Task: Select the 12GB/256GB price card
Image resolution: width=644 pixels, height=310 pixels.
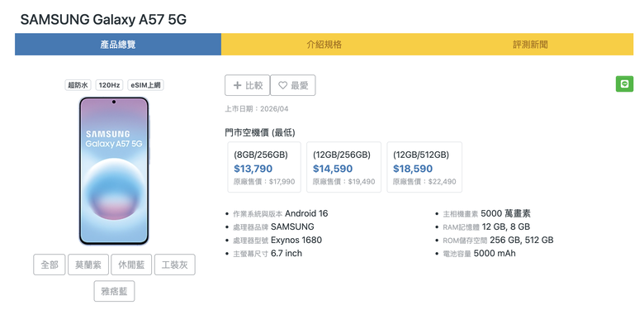Action: point(343,167)
